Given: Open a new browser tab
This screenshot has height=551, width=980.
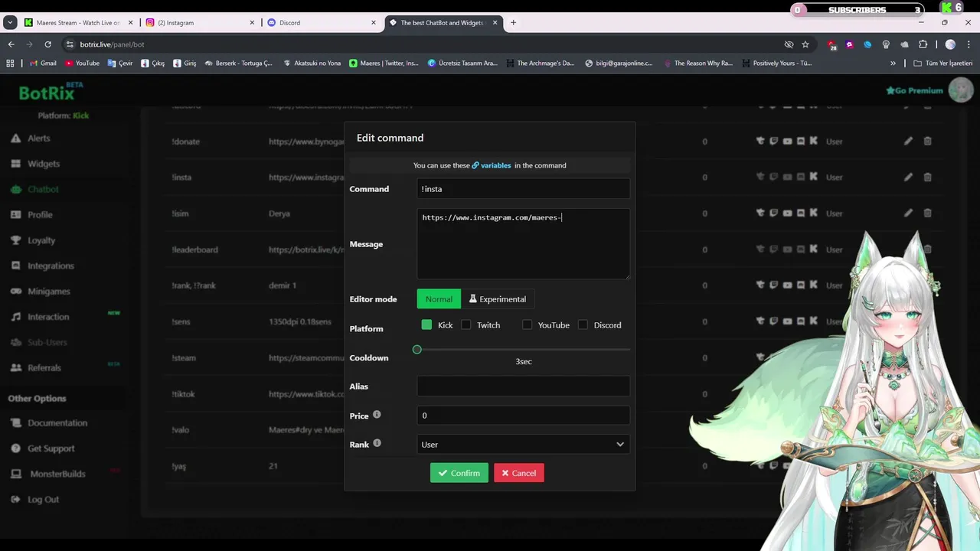Looking at the screenshot, I should point(514,23).
